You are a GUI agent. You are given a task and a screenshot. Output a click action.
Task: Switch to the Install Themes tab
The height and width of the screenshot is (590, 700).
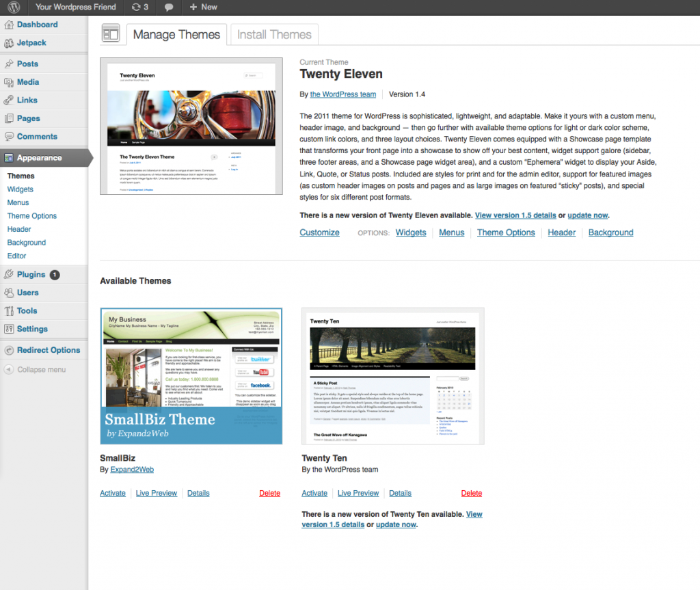pyautogui.click(x=274, y=34)
